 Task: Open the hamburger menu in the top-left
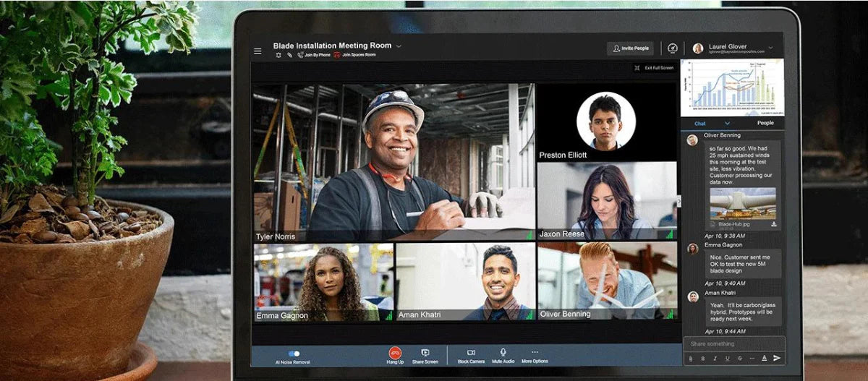coord(258,51)
